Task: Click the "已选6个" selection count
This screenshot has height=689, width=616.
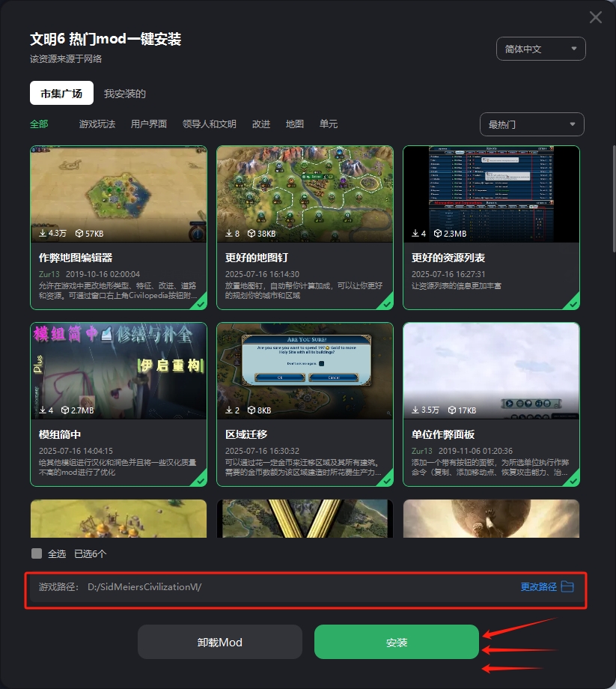Action: tap(91, 553)
